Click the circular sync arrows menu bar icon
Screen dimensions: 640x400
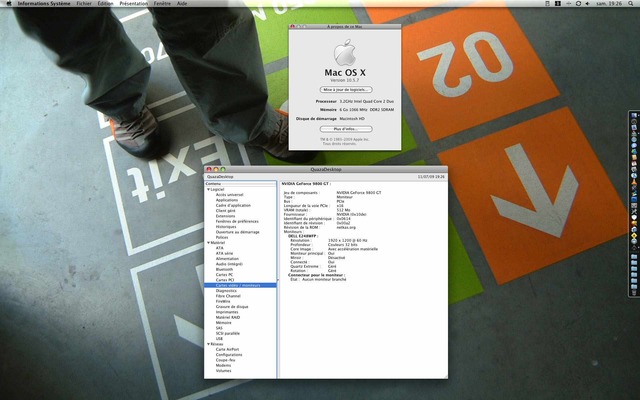pyautogui.click(x=578, y=3)
